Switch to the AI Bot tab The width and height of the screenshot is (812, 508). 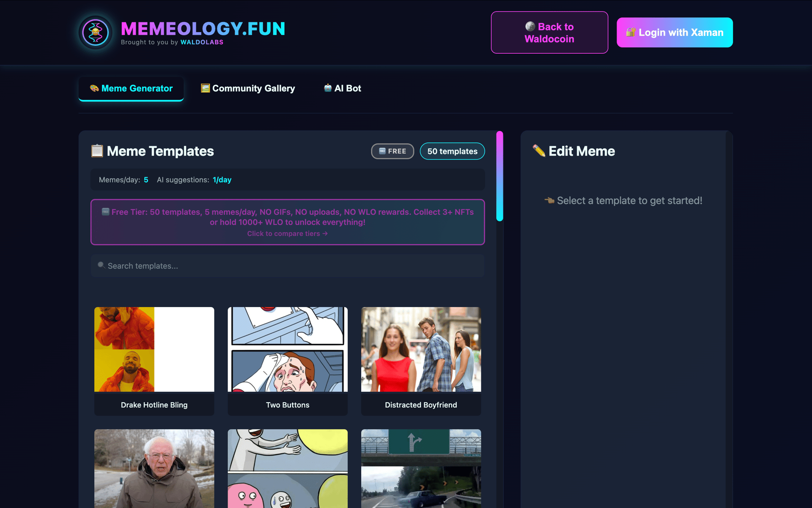pyautogui.click(x=343, y=88)
